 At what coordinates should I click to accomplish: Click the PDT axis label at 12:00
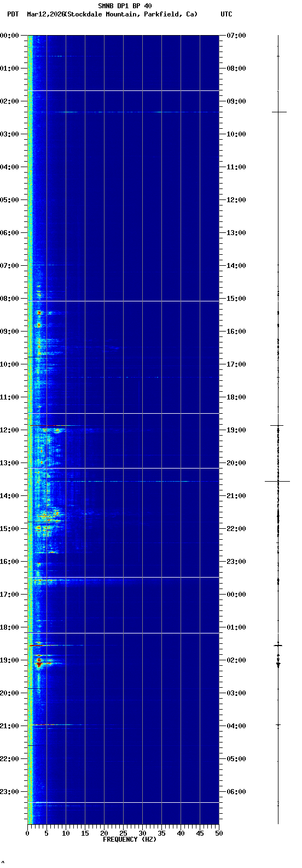(x=10, y=430)
